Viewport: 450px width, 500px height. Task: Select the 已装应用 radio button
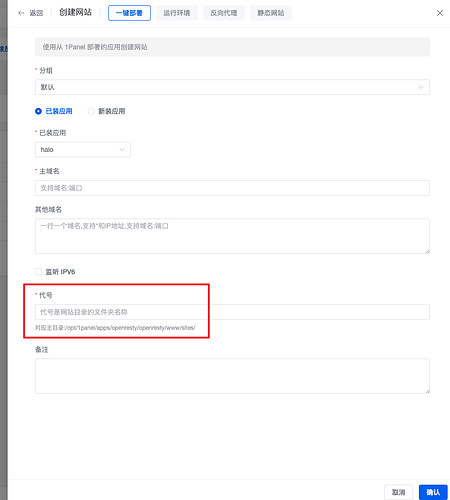pos(38,111)
